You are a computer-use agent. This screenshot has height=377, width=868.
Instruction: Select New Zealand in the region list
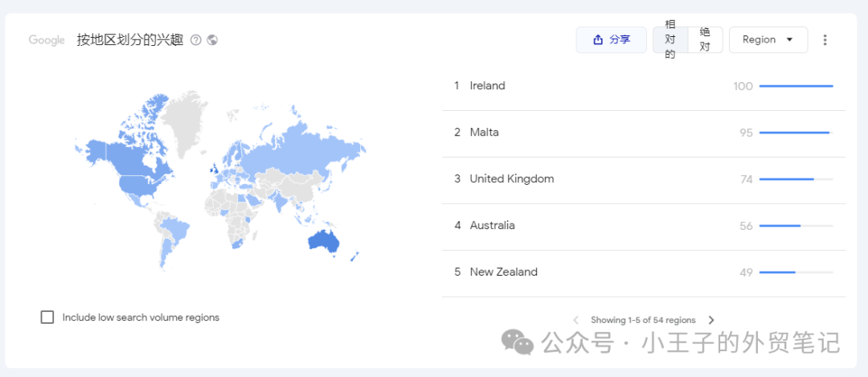click(x=504, y=273)
